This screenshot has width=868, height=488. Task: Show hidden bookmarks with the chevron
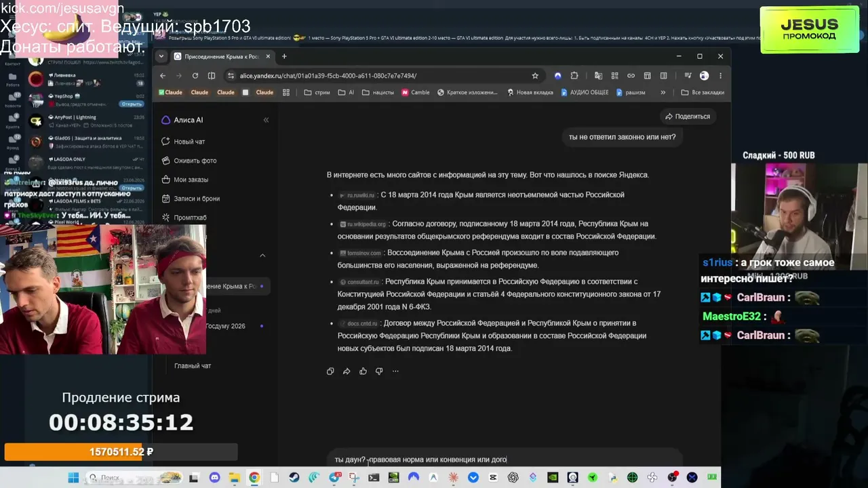point(663,92)
